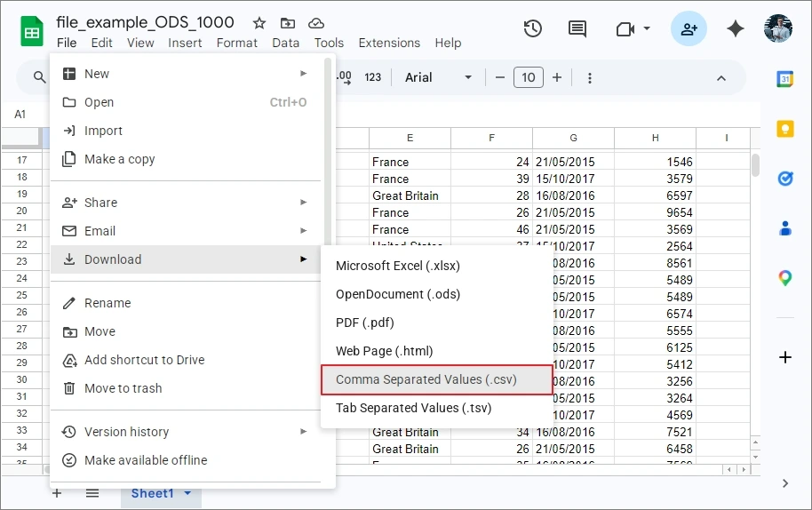
Task: Open the comments panel icon
Action: click(577, 28)
